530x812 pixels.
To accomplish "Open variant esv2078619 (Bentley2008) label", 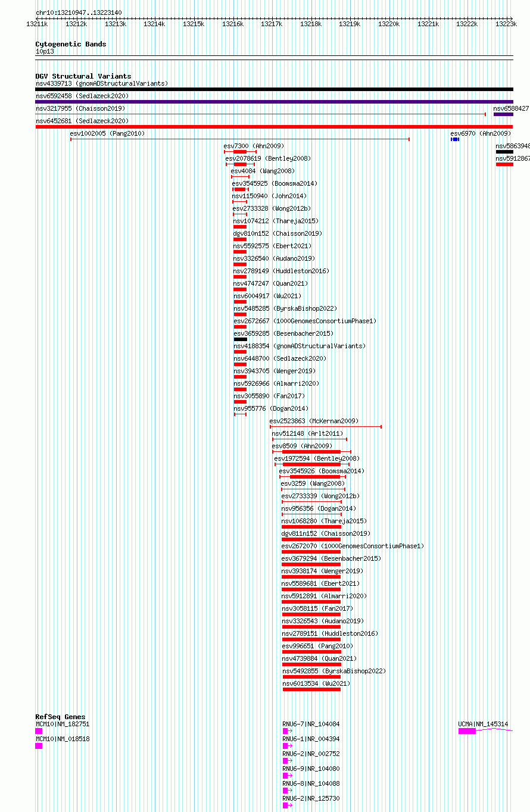I will (x=268, y=158).
